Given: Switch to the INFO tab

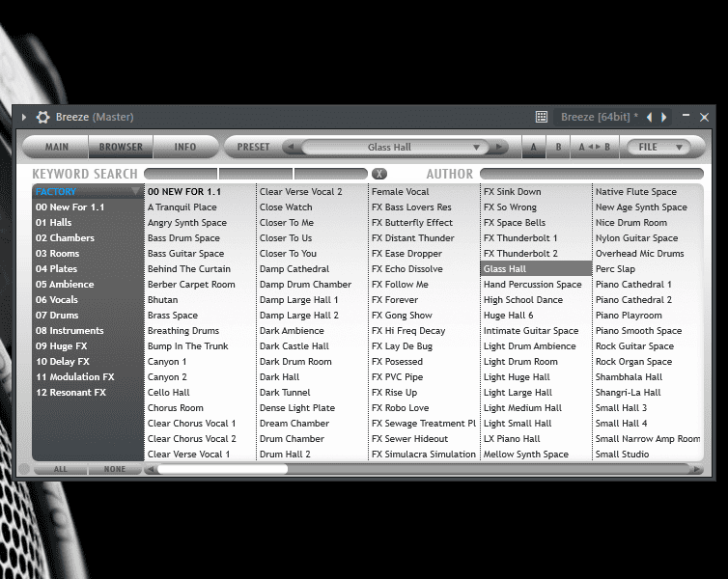Looking at the screenshot, I should [x=185, y=147].
